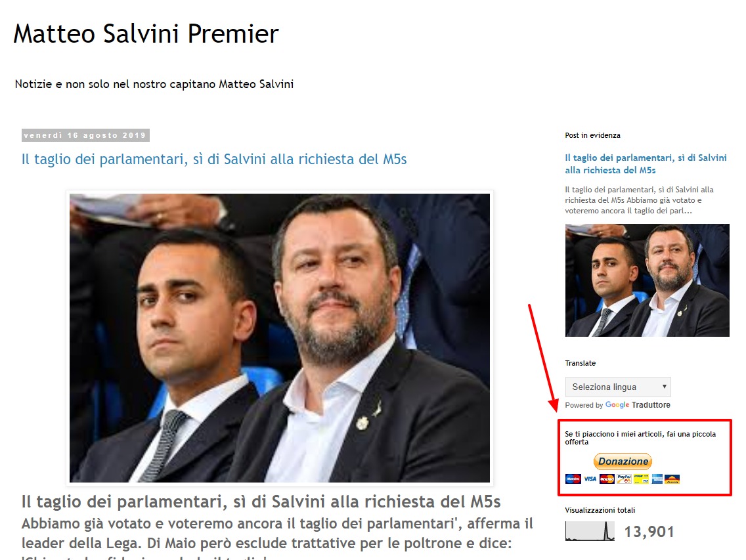Image resolution: width=746 pixels, height=560 pixels.
Task: Click the featured post thumbnail in sidebar
Action: point(647,280)
